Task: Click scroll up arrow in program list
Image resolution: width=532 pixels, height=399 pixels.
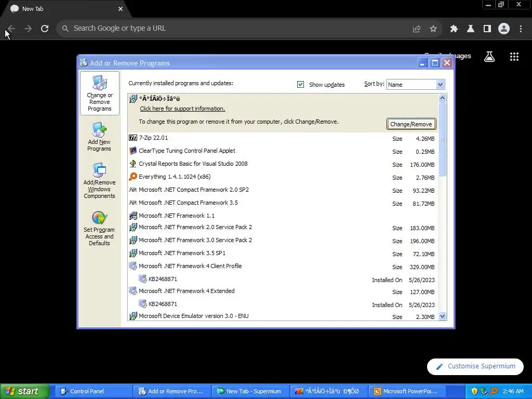Action: tap(442, 98)
